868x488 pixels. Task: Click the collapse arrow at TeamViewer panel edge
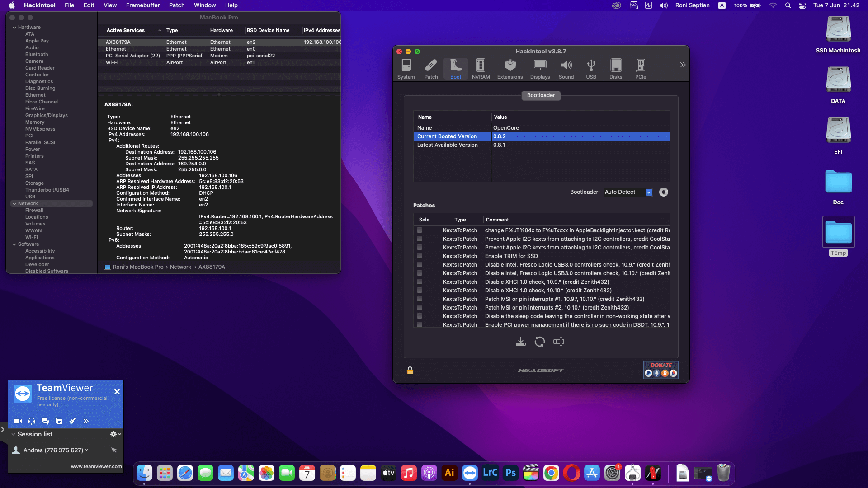point(3,429)
